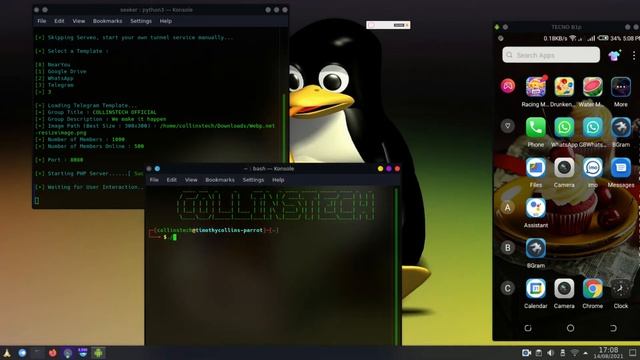
Task: Open File menu in seeker Konsole window
Action: [x=42, y=21]
